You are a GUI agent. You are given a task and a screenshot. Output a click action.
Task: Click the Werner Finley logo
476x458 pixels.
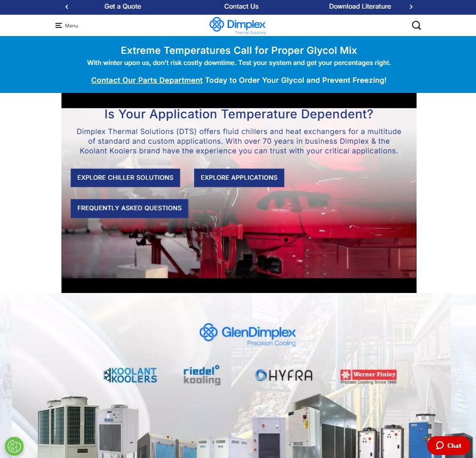pos(368,377)
